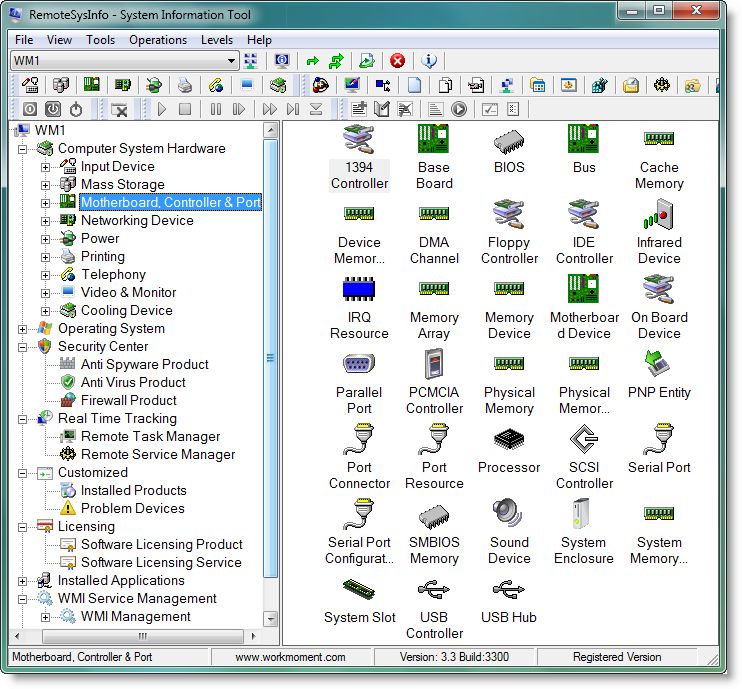Open the PCMCIA Controller icon
Screen dimensions: 742x689
(x=434, y=366)
